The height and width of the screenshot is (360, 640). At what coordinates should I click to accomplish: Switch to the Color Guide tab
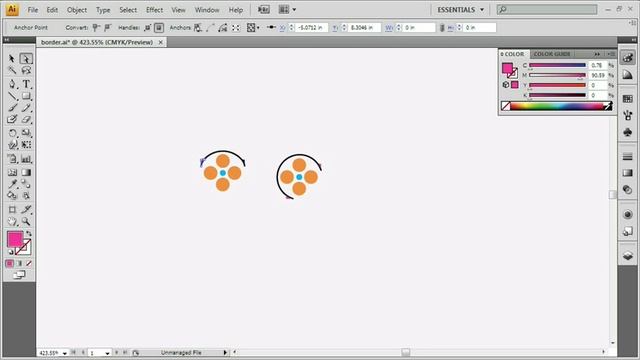coord(552,54)
